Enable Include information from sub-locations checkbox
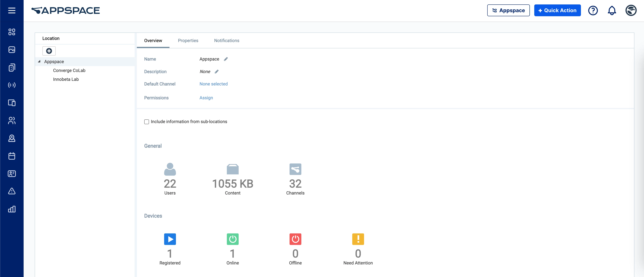Image resolution: width=644 pixels, height=277 pixels. (x=146, y=122)
